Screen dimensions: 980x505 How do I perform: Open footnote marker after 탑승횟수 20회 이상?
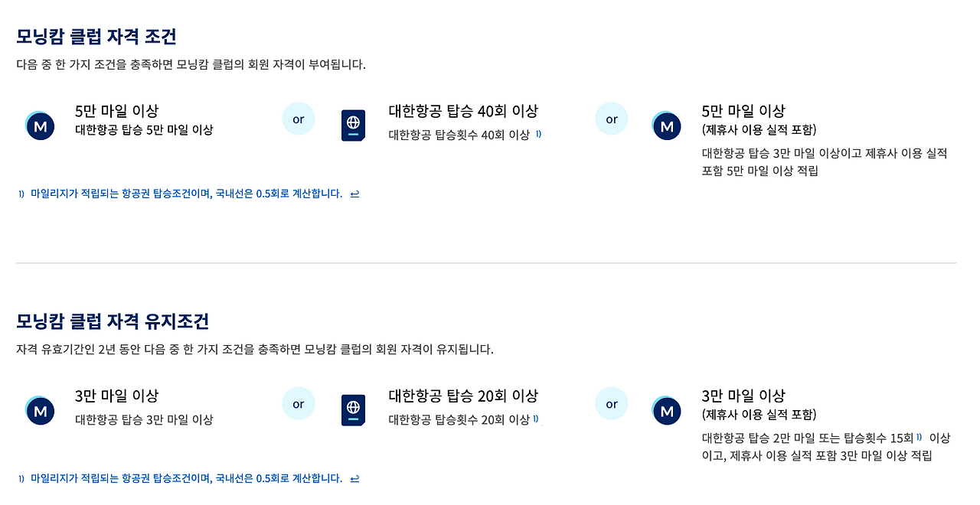[536, 419]
